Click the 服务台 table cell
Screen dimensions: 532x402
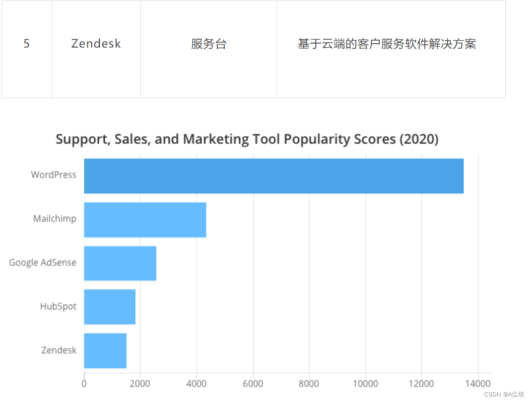[x=208, y=49]
